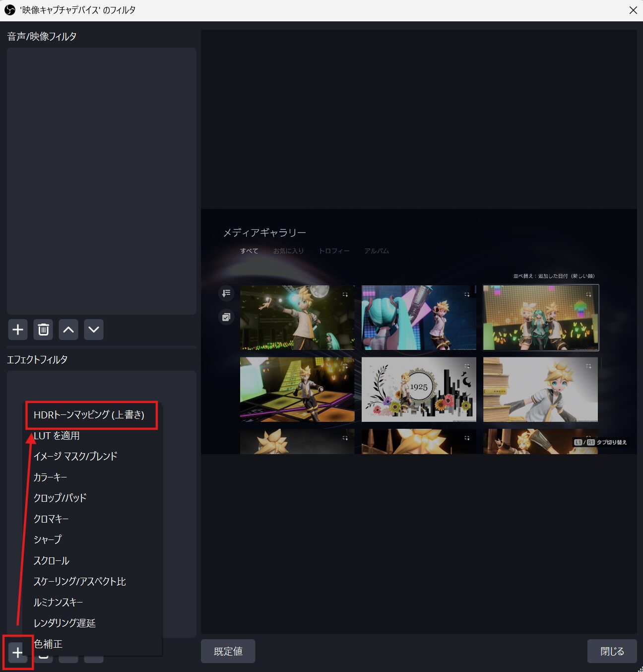
Task: Switch to すべて tab in media gallery preview
Action: click(249, 251)
